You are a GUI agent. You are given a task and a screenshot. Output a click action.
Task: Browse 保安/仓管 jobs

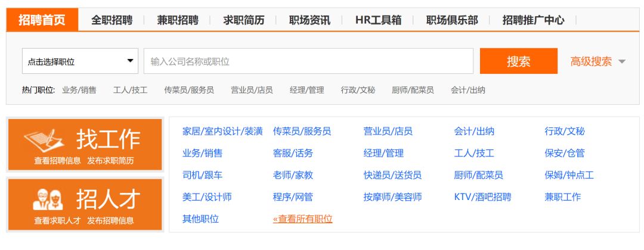click(565, 154)
